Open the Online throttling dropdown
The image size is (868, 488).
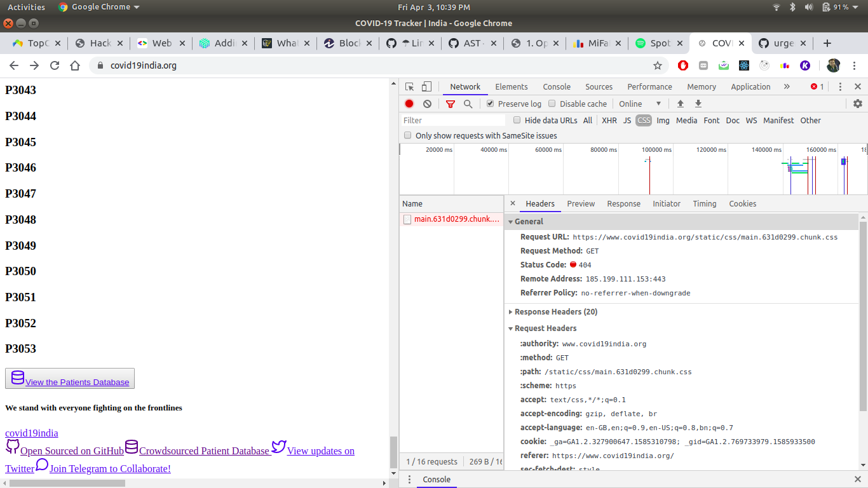(x=641, y=104)
